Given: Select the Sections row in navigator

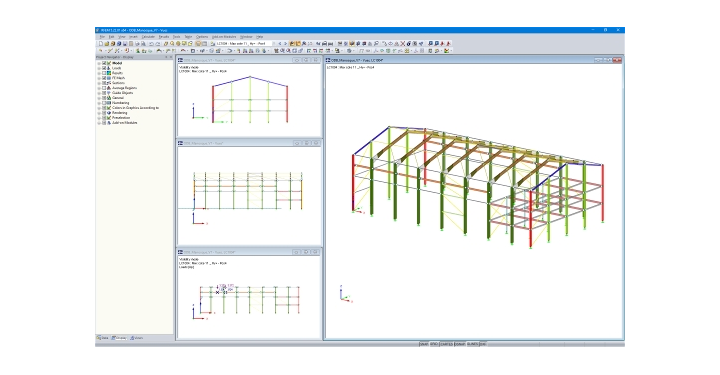Looking at the screenshot, I should point(118,83).
